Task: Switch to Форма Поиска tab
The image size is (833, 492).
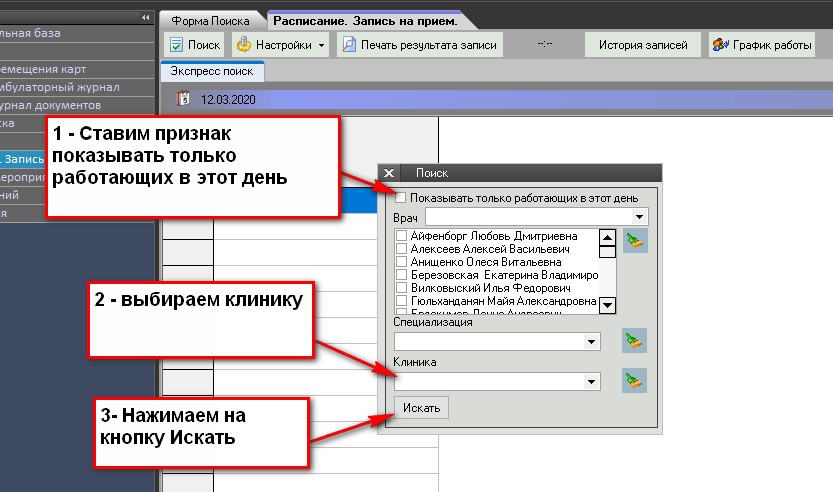Action: click(x=211, y=20)
